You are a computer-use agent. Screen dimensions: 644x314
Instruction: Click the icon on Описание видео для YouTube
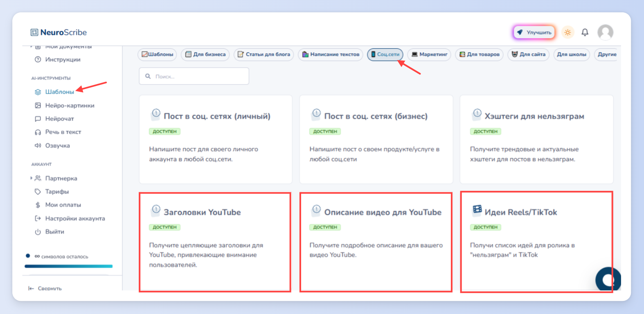[x=316, y=210]
